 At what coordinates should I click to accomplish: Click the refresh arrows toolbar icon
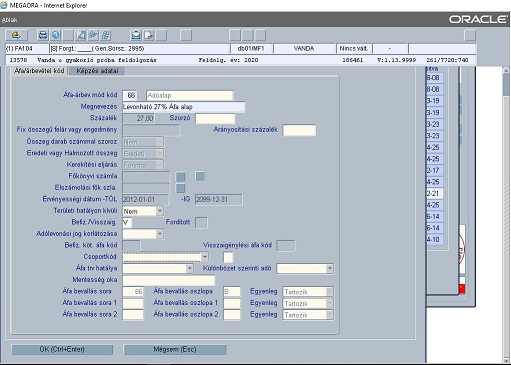point(106,35)
